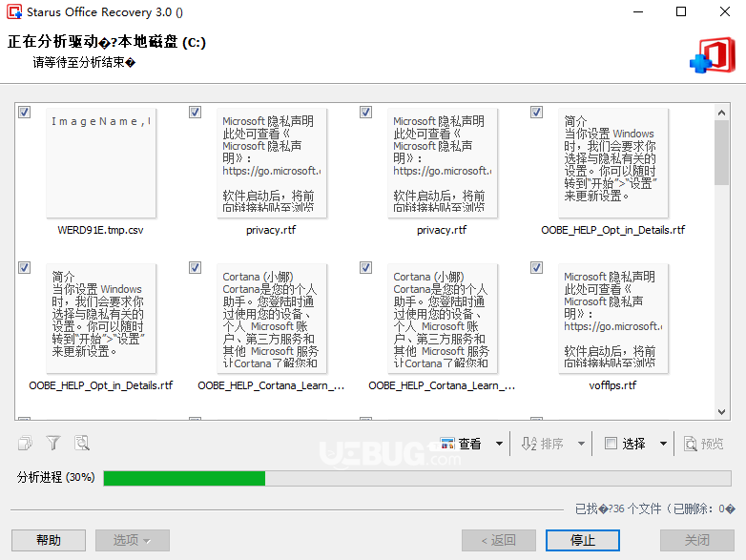Click the recover files icon in bottom toolbar
The height and width of the screenshot is (560, 746).
(x=25, y=444)
